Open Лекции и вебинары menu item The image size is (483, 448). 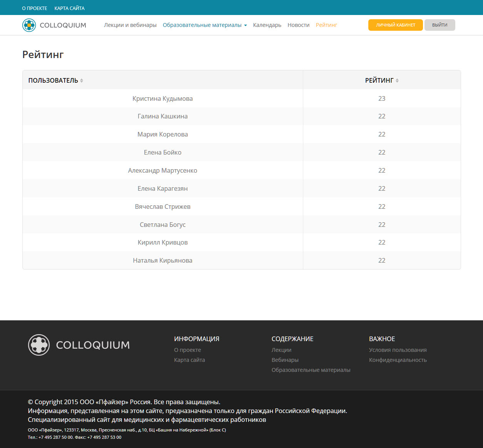pos(130,25)
